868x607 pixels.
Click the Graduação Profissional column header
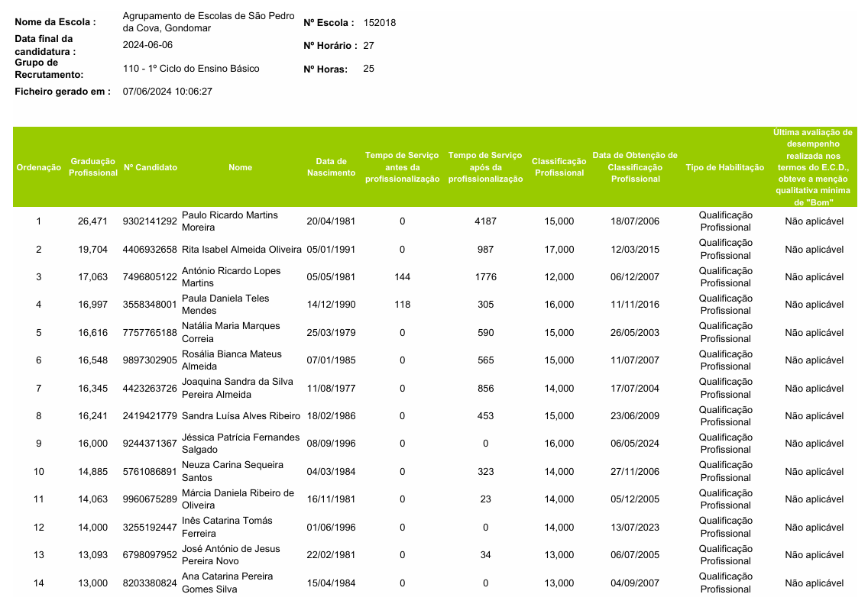coord(93,167)
